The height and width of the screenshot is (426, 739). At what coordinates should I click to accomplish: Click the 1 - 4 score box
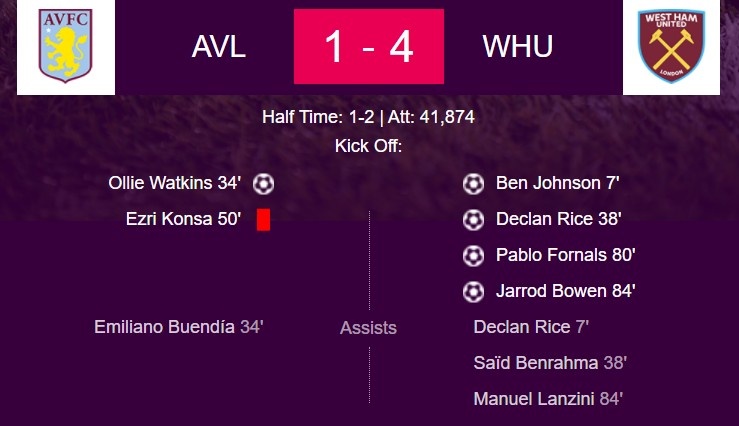(369, 47)
